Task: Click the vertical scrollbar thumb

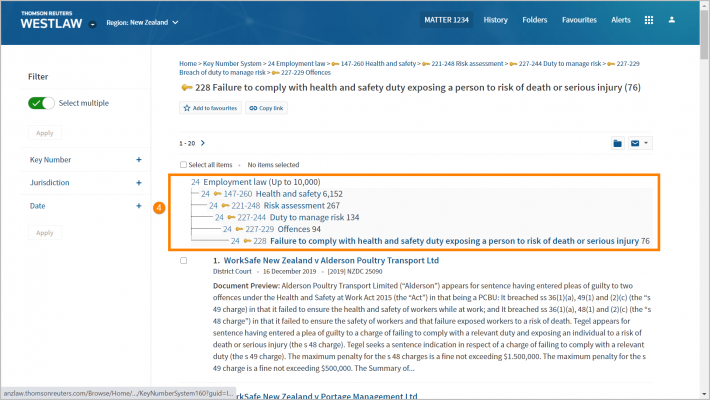Action: (704, 34)
